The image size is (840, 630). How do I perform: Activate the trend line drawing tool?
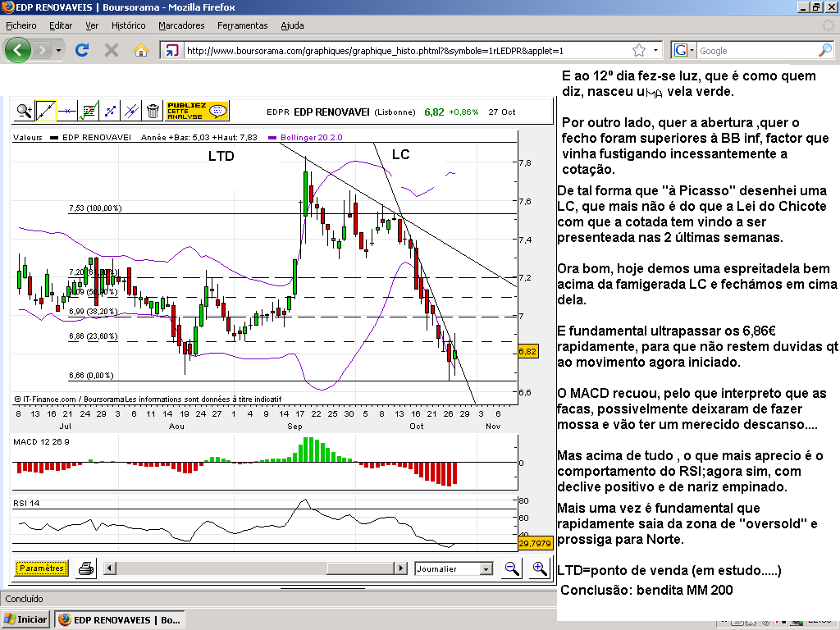pos(46,111)
